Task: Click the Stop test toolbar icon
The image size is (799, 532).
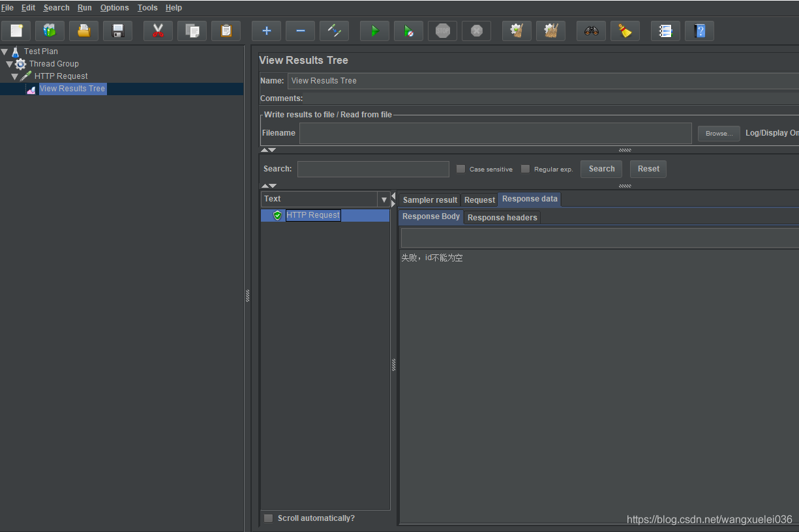Action: 443,31
